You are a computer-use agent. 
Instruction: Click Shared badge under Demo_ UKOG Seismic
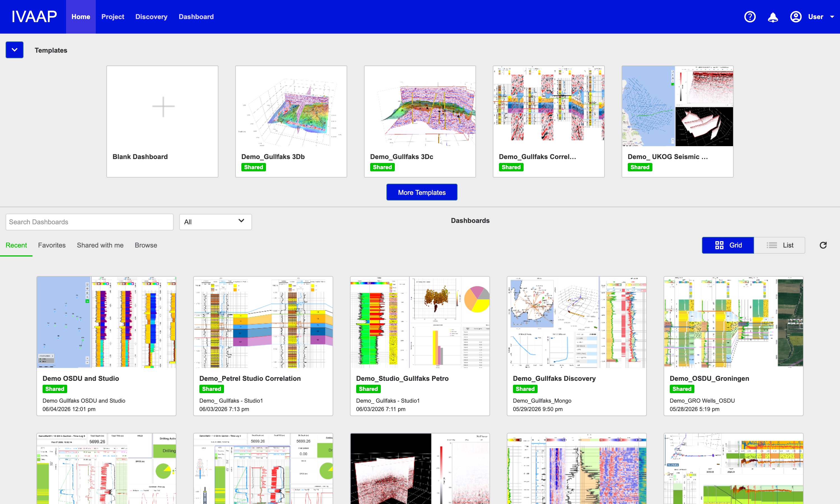point(640,167)
